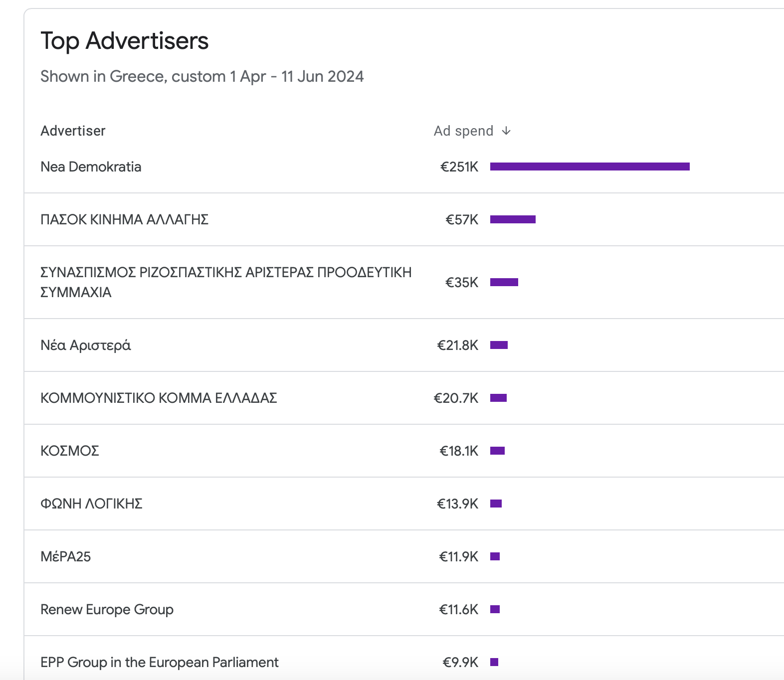Click the Ad spend sort arrow icon
This screenshot has height=680, width=784.
[506, 131]
